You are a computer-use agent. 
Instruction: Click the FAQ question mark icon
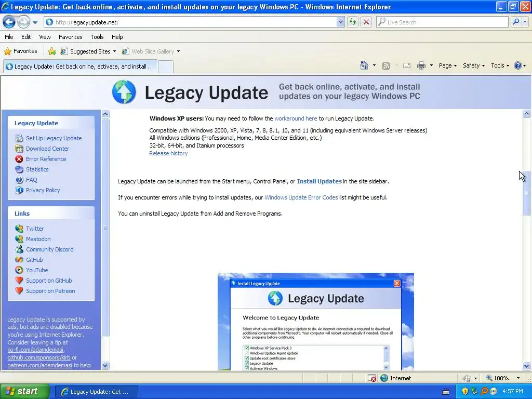[19, 180]
